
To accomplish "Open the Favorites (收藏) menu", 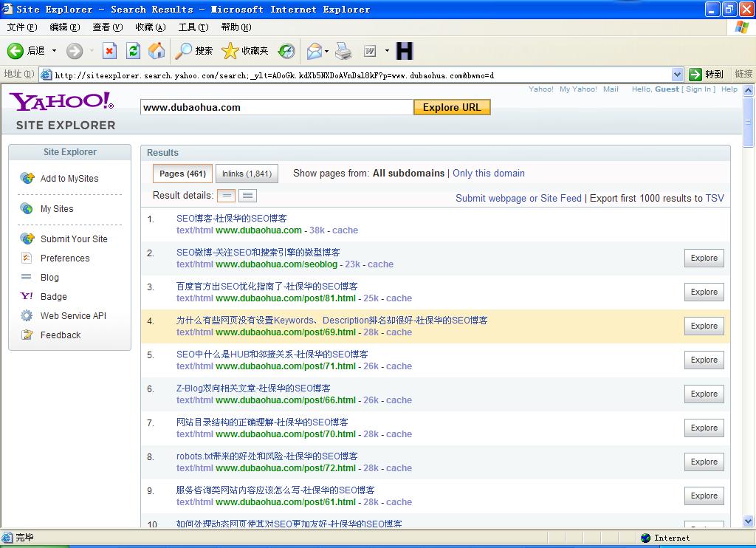I will coord(151,27).
